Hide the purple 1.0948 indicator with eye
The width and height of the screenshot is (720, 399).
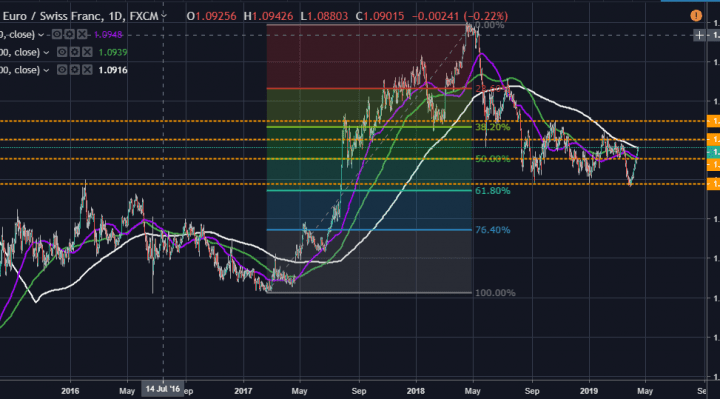pos(57,34)
